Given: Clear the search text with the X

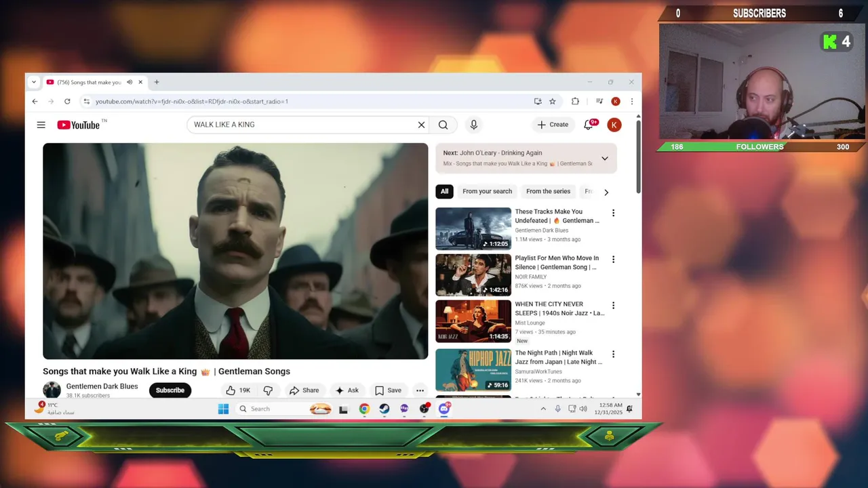Looking at the screenshot, I should coord(421,125).
